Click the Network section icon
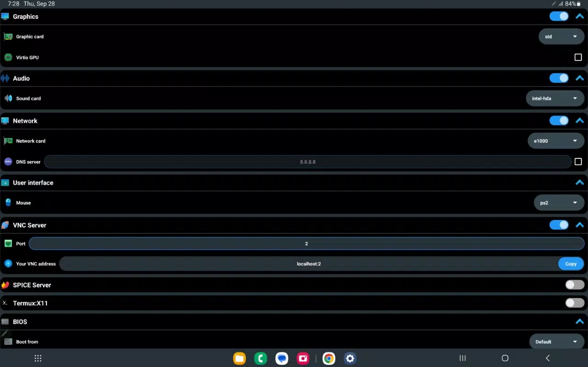588x367 pixels. click(5, 121)
